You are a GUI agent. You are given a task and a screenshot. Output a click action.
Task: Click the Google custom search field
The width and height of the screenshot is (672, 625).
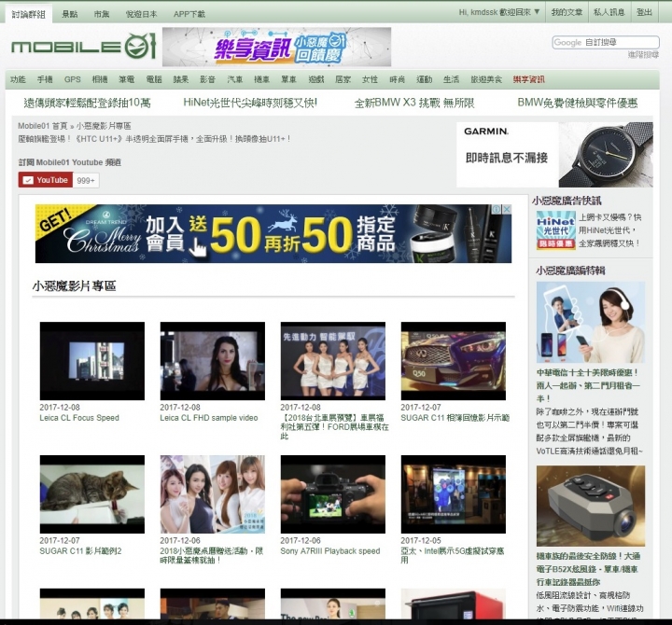pyautogui.click(x=606, y=42)
